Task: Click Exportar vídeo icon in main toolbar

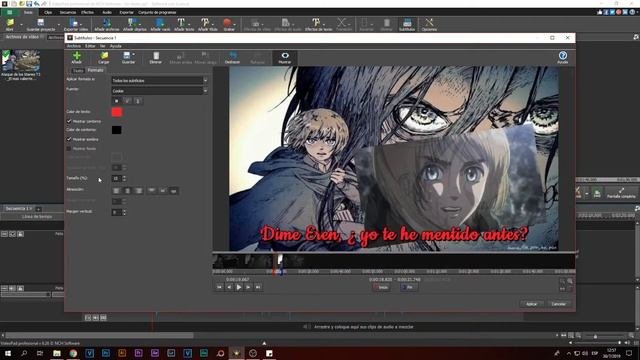Action: 74,24
